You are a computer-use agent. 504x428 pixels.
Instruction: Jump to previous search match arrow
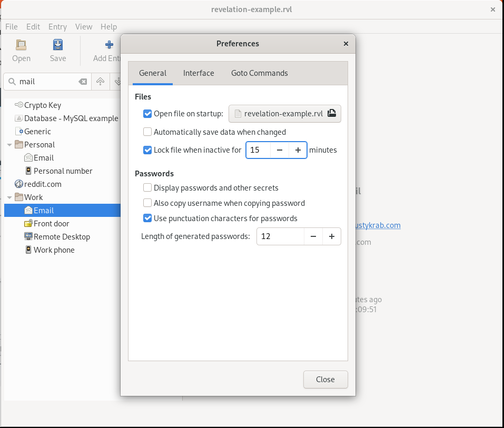(100, 82)
